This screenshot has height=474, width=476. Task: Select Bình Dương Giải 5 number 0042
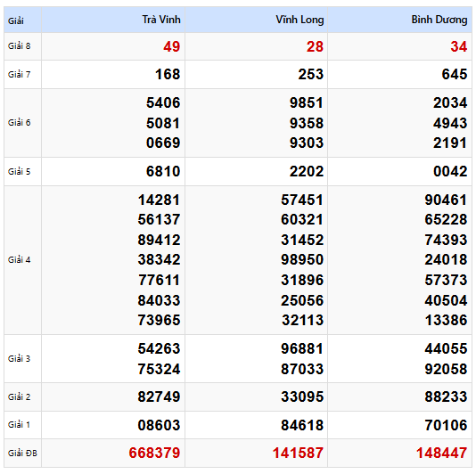450,171
